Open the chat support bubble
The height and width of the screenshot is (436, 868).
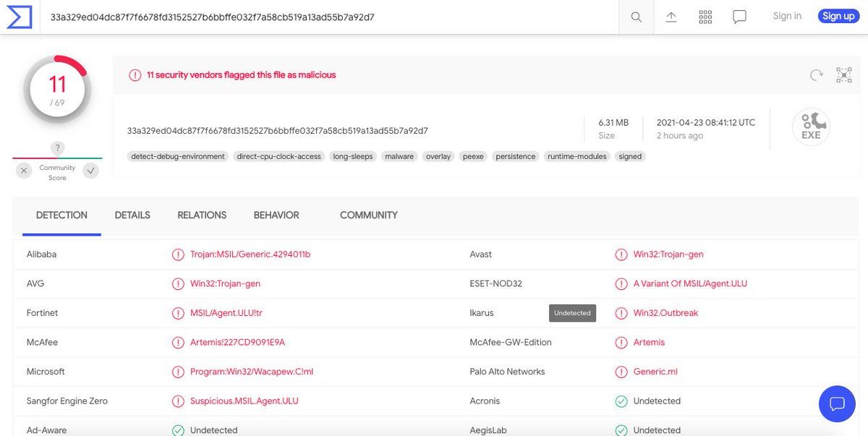[837, 403]
